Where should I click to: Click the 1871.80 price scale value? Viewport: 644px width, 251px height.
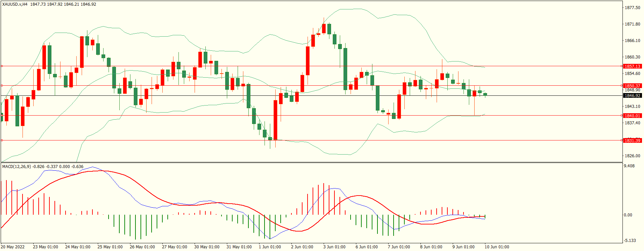(632, 24)
